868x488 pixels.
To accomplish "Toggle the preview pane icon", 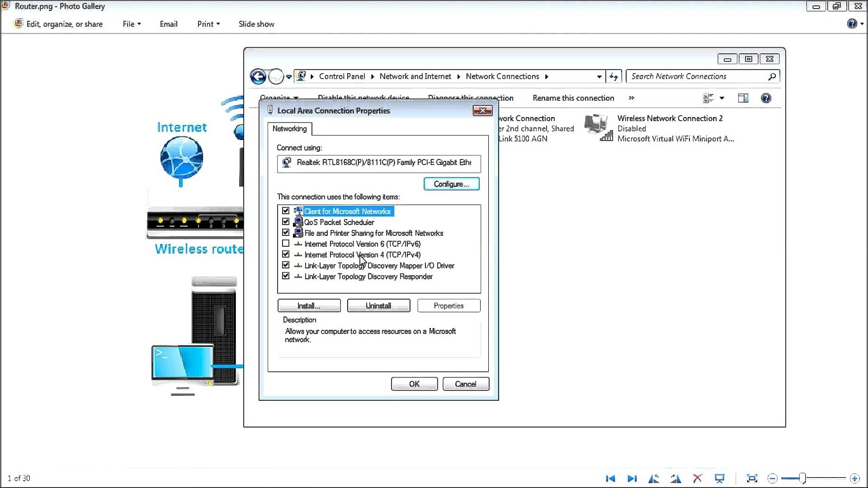I will 743,98.
